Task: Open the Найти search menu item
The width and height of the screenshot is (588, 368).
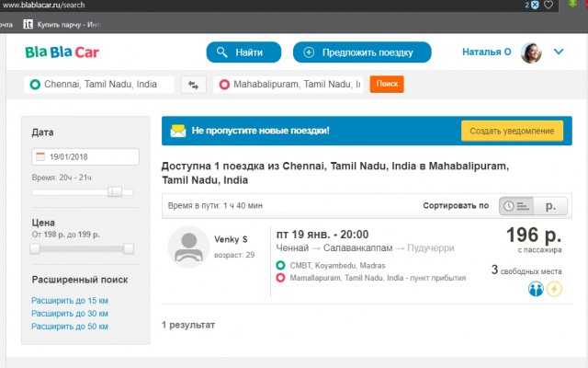Action: [243, 52]
